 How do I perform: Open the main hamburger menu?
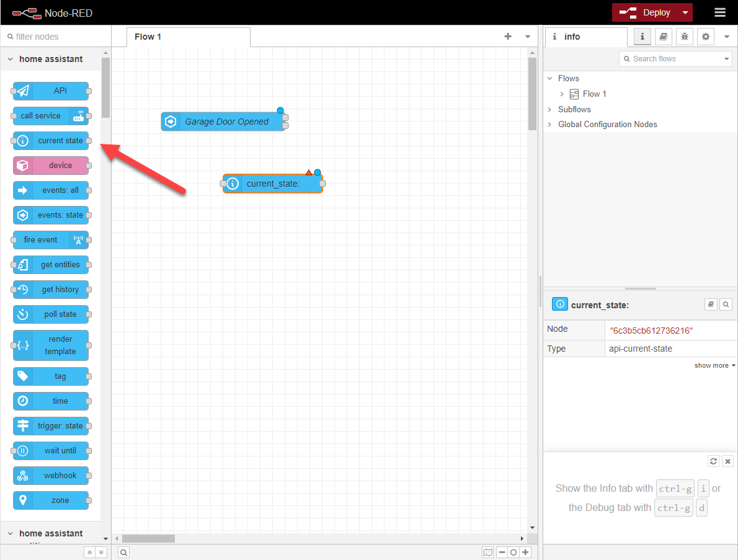click(x=719, y=12)
